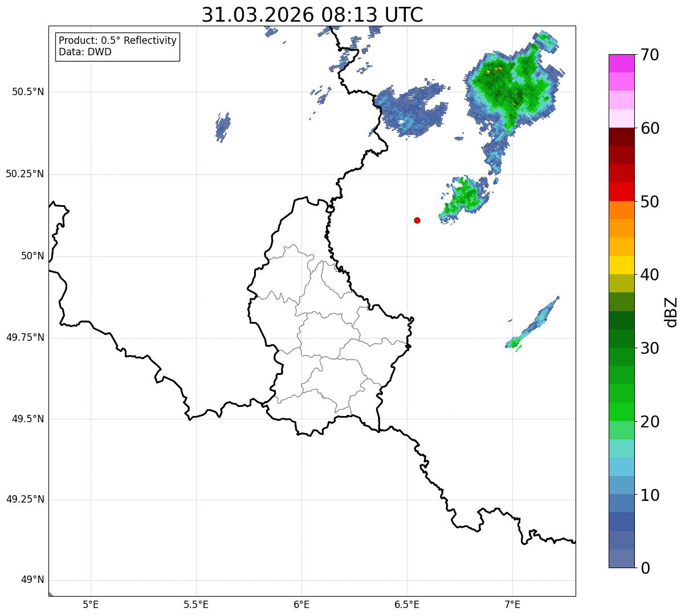Click the 6°E longitude label

point(301,605)
